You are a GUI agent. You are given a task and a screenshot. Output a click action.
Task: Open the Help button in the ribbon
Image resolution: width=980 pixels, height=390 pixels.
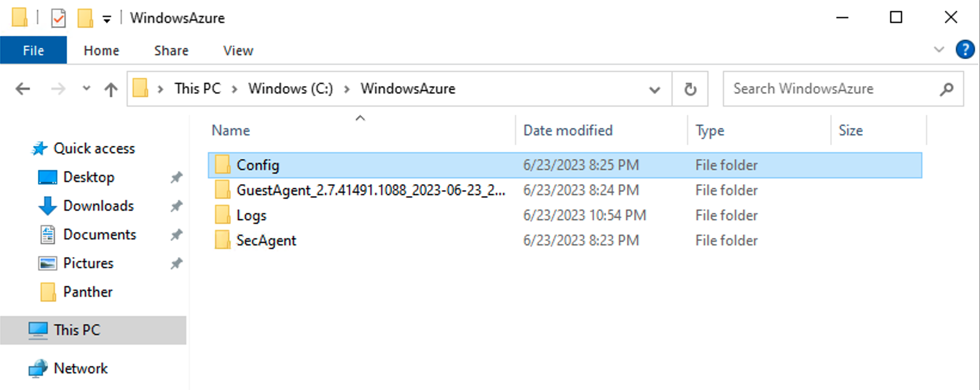point(966,50)
